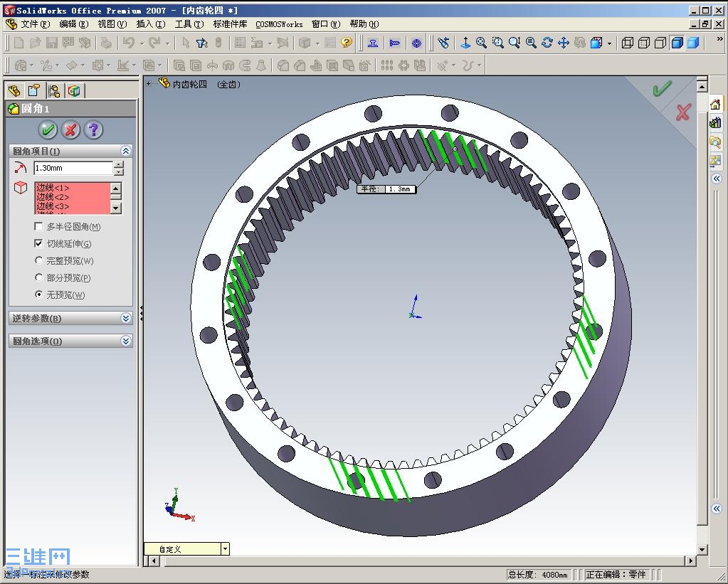728x584 pixels.
Task: Increase the fillet radius with up spinner
Action: 119,164
